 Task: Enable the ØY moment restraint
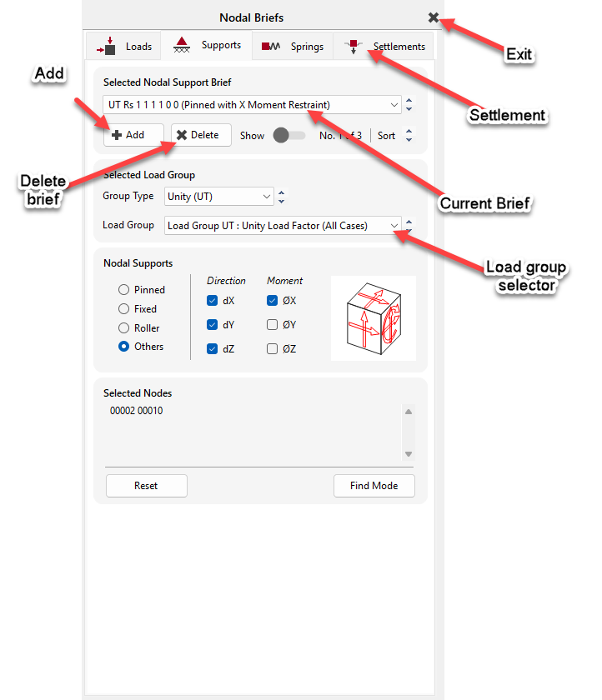pos(272,325)
